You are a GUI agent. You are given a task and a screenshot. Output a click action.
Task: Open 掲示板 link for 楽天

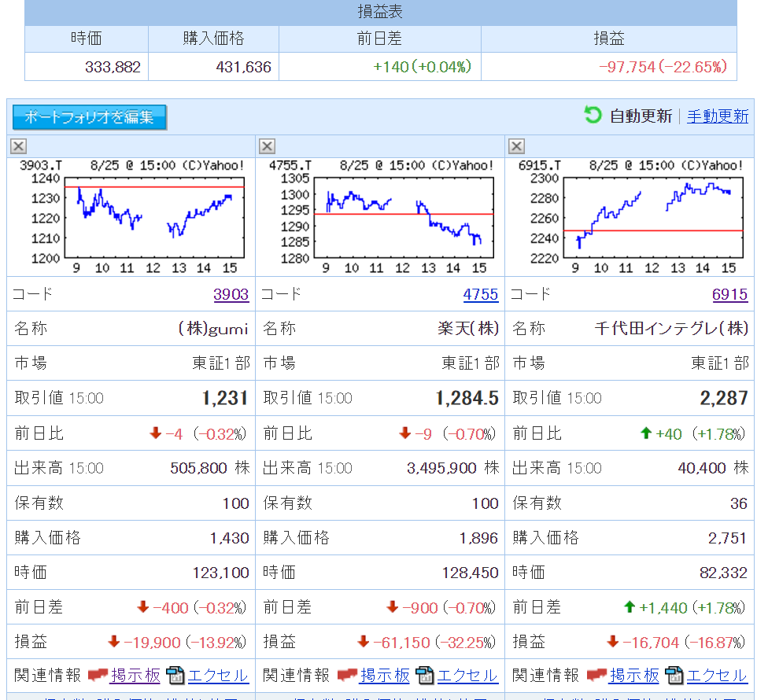[x=385, y=676]
